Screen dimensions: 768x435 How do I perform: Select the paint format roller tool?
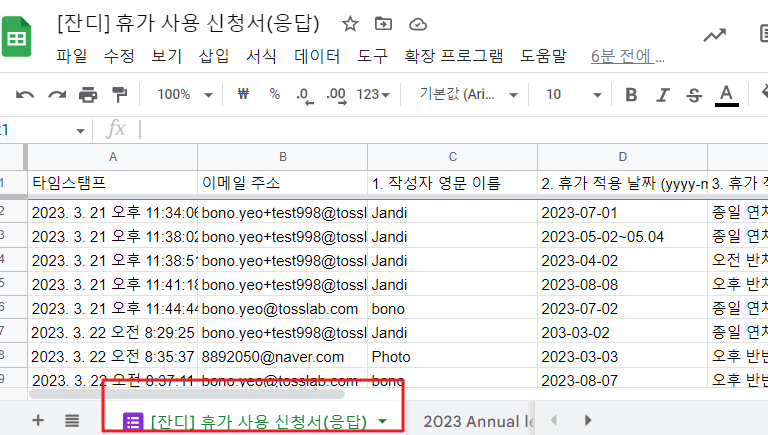[120, 95]
